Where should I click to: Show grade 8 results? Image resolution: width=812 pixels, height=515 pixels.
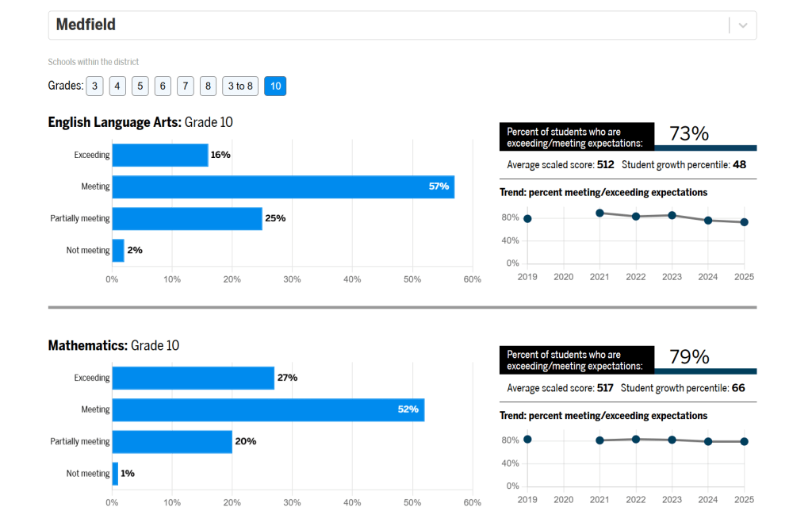[208, 86]
